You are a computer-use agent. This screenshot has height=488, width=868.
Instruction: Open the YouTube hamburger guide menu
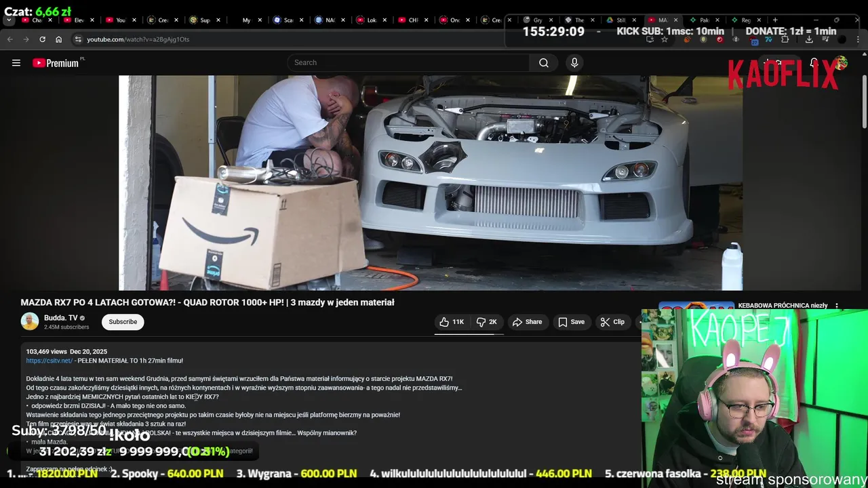click(16, 63)
